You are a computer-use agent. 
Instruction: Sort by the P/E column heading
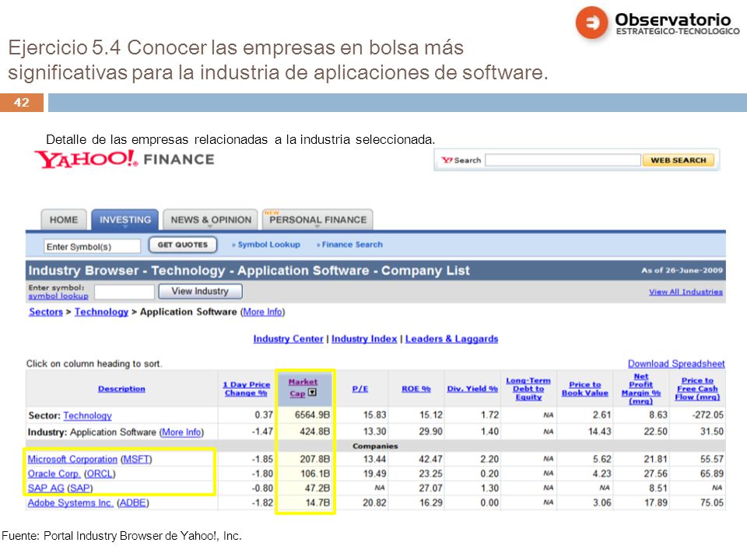(x=360, y=389)
